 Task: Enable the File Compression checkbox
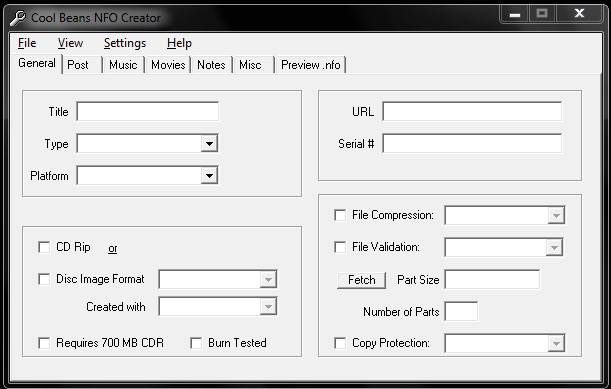point(340,215)
